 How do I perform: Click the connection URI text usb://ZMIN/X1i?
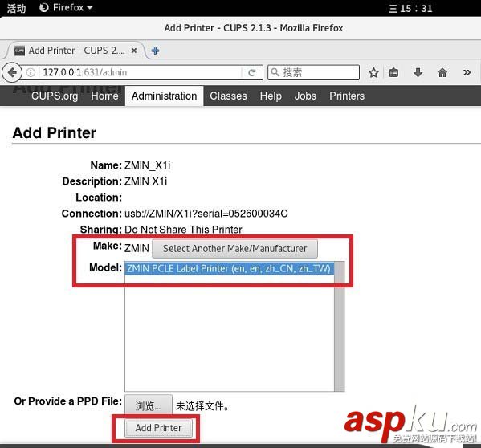pos(206,214)
